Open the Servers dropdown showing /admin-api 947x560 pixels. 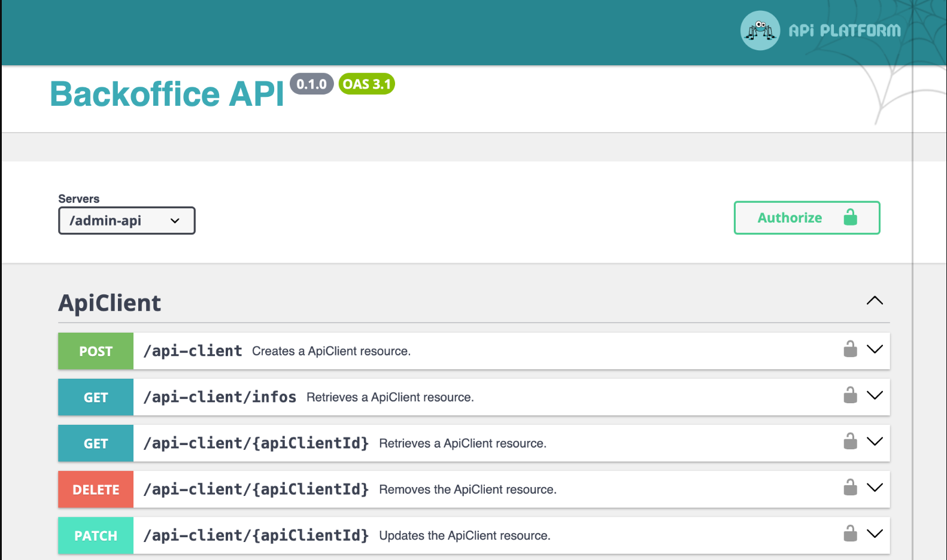pyautogui.click(x=127, y=221)
